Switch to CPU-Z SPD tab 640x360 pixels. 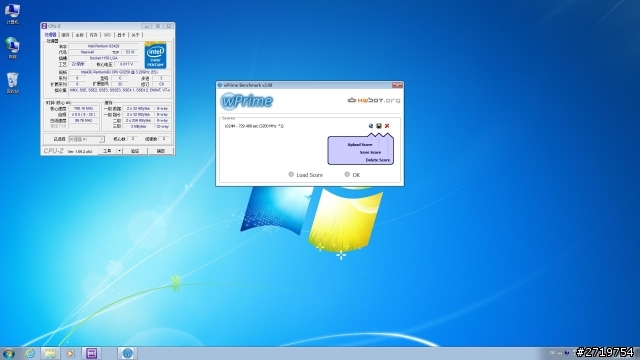coord(107,35)
